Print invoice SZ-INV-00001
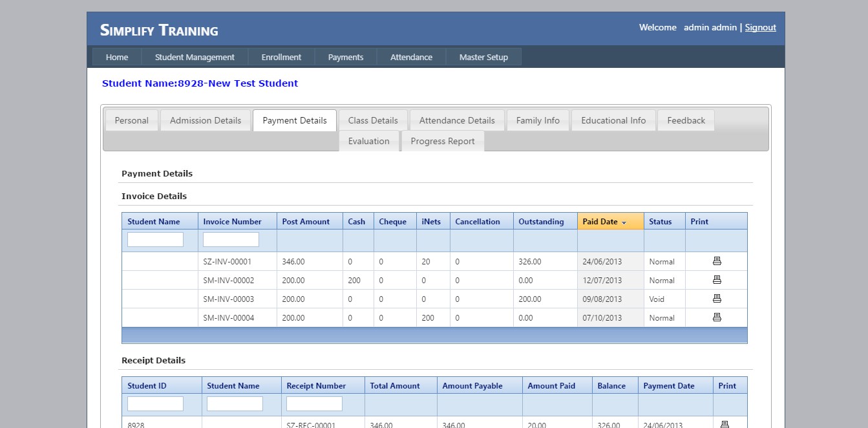Image resolution: width=868 pixels, height=428 pixels. (716, 261)
